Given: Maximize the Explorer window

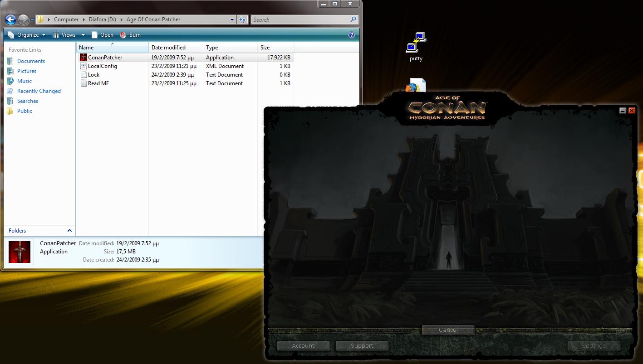Looking at the screenshot, I should pyautogui.click(x=335, y=4).
